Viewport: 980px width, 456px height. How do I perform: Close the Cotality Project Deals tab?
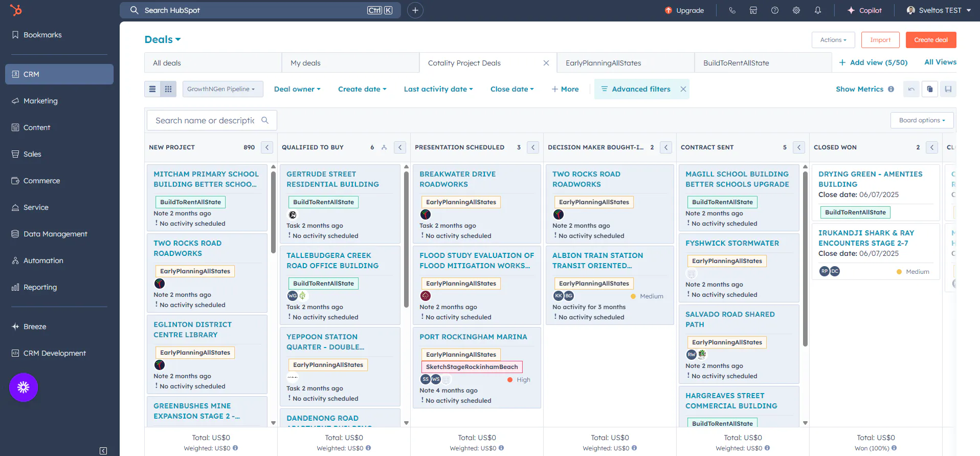(546, 63)
